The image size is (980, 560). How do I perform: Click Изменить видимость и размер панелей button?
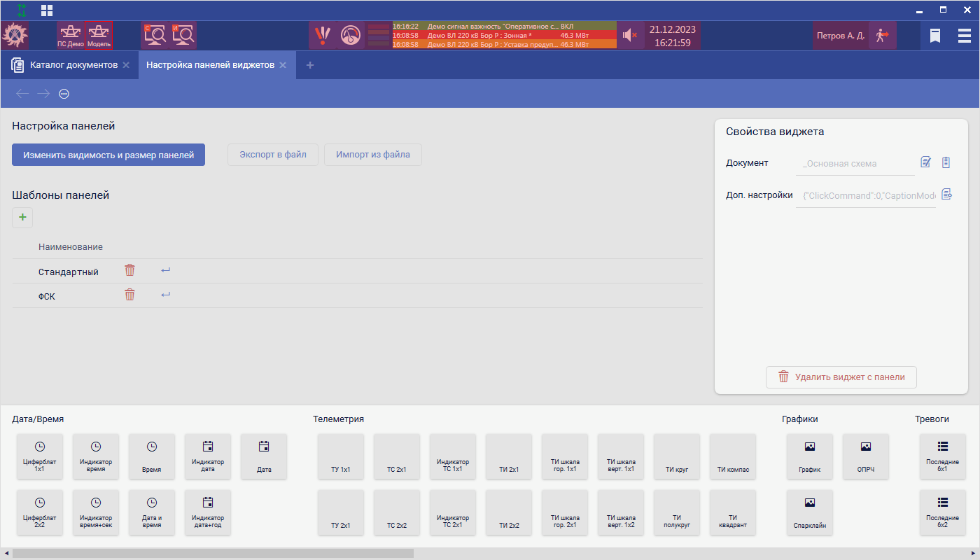(x=108, y=155)
